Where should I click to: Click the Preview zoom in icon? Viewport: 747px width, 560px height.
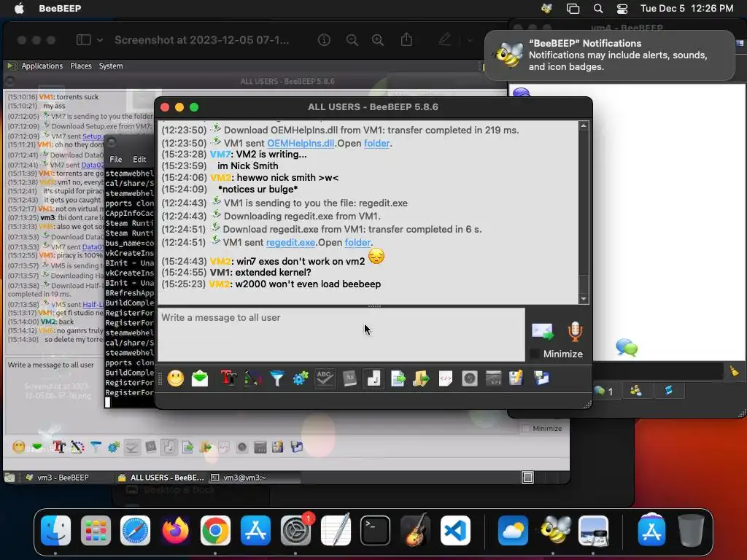(378, 40)
